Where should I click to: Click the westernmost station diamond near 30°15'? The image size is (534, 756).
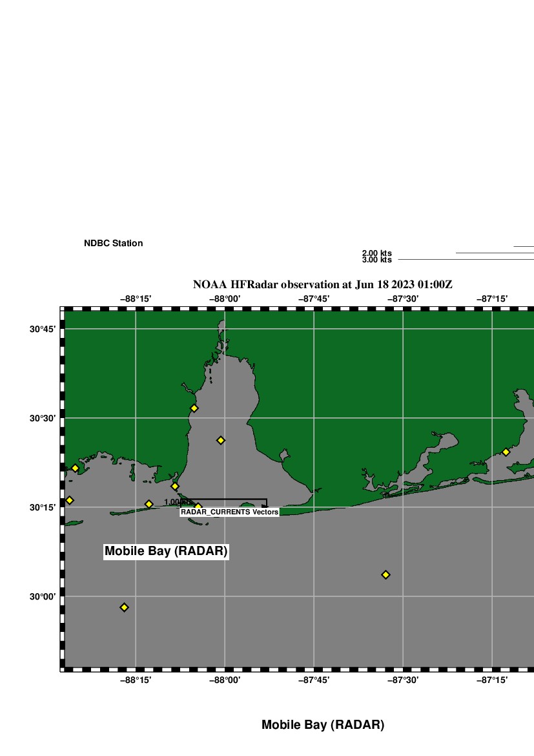point(70,500)
